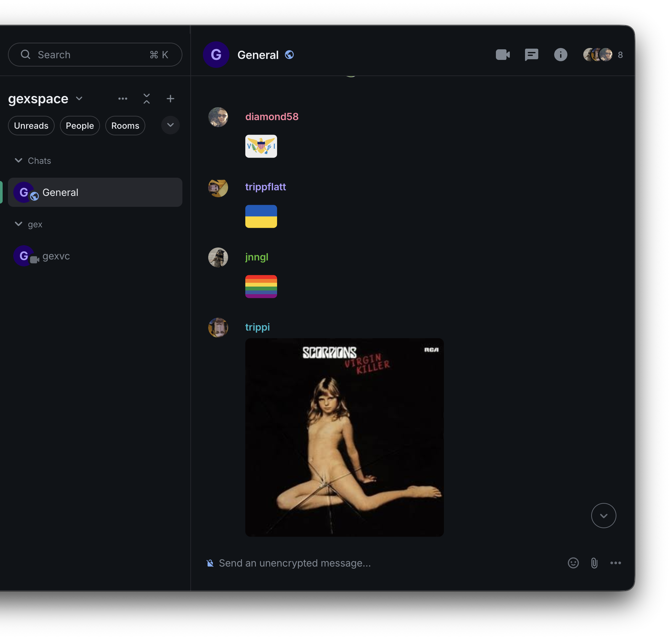The image size is (672, 640).
Task: Click the unencrypted lock icon in composer
Action: tap(210, 563)
